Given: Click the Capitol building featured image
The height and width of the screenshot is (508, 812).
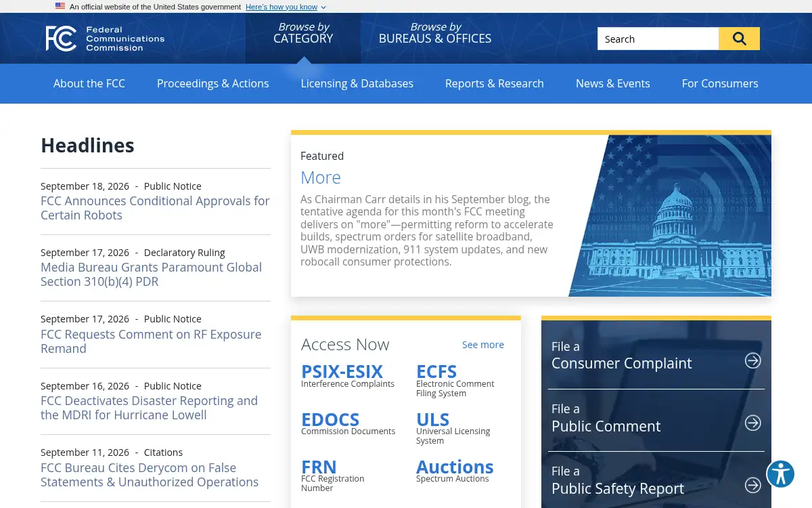Looking at the screenshot, I should point(670,215).
